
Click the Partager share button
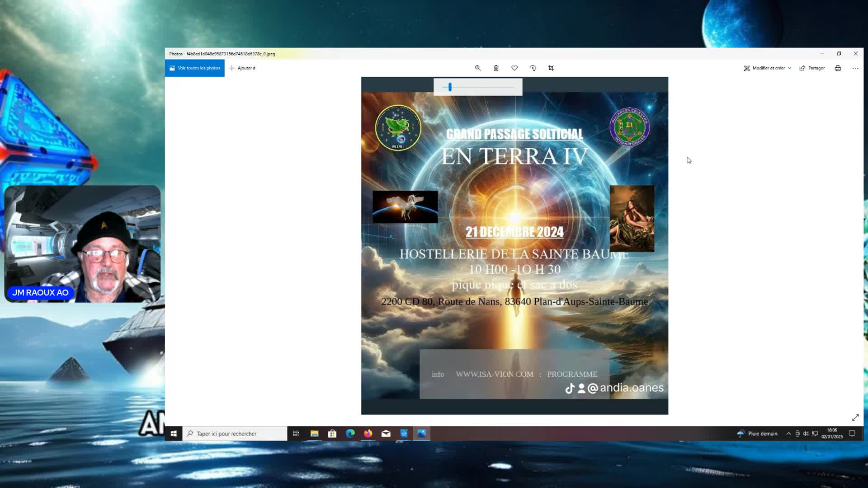[x=812, y=68]
